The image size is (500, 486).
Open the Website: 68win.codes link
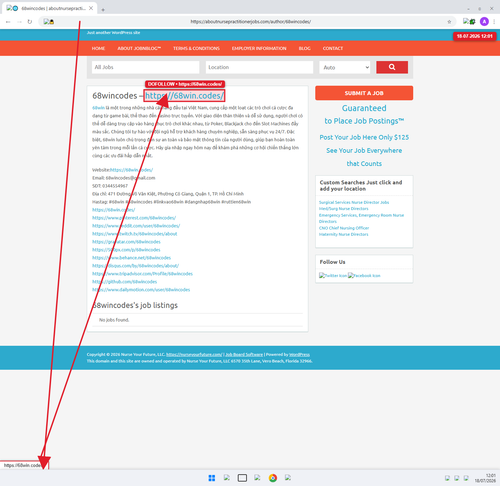(x=131, y=170)
